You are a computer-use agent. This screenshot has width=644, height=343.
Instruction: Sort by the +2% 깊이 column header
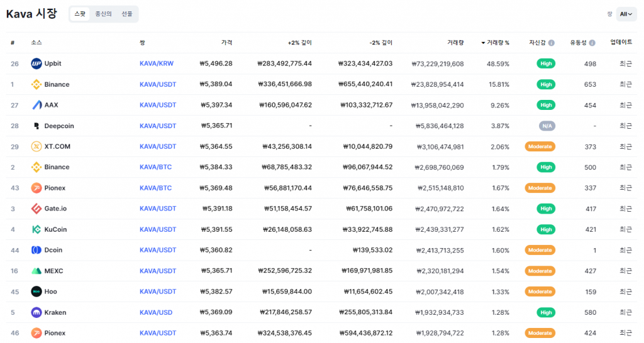pyautogui.click(x=300, y=43)
